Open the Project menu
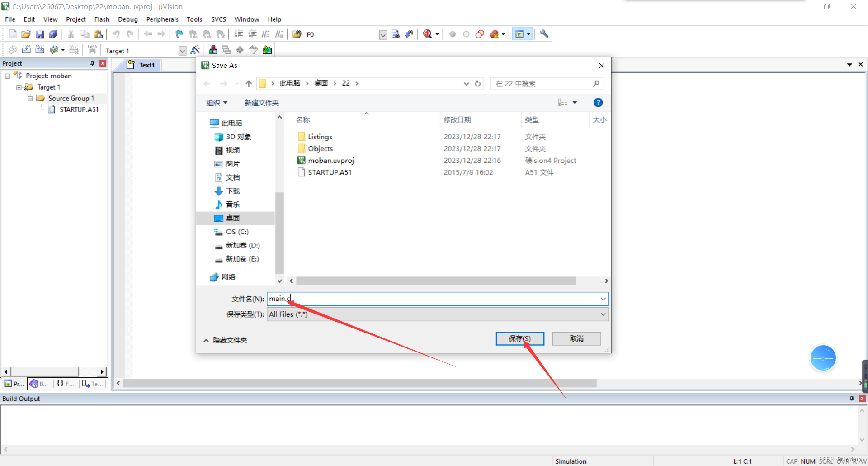The width and height of the screenshot is (868, 466). point(75,19)
